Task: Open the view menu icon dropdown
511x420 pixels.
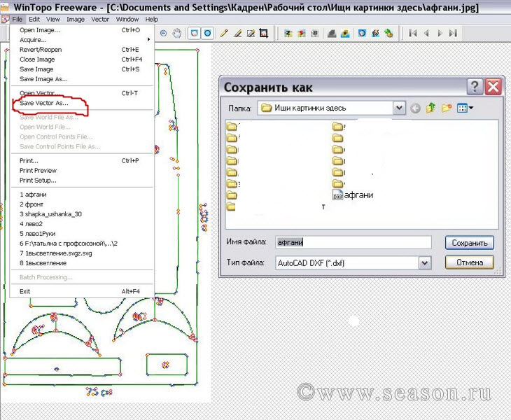Action: (x=465, y=108)
